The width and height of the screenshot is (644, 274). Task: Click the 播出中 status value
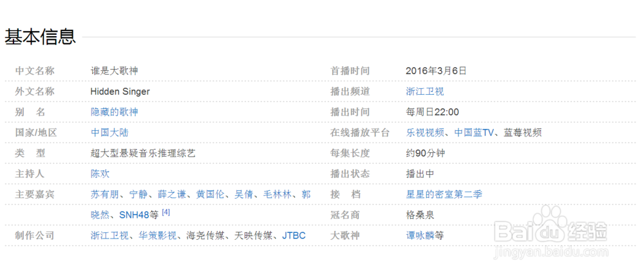(x=420, y=173)
